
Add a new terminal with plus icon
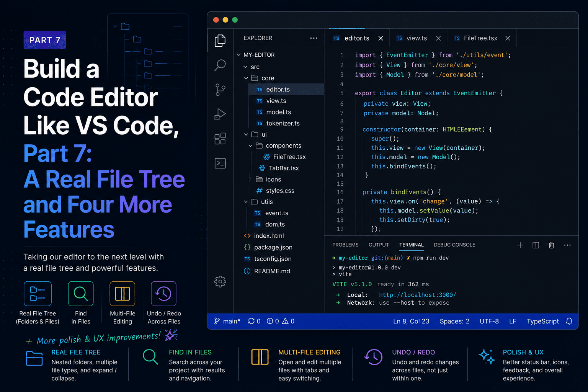click(520, 245)
